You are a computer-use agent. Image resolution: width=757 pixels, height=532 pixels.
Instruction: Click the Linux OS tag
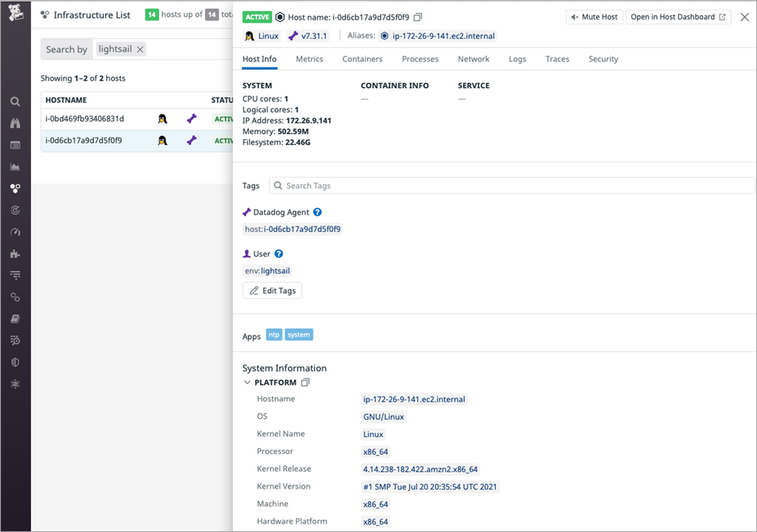point(262,36)
